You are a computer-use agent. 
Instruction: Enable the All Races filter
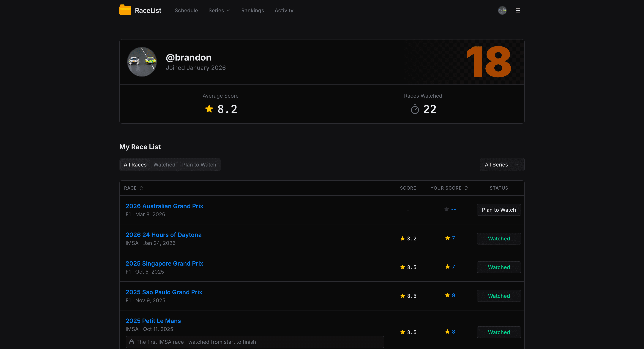pyautogui.click(x=135, y=164)
